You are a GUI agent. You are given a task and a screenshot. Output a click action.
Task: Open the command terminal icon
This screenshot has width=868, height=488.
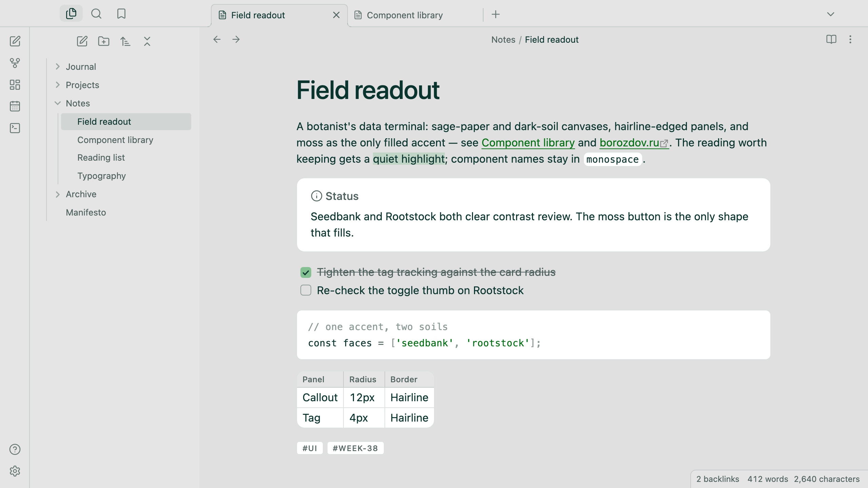[15, 128]
